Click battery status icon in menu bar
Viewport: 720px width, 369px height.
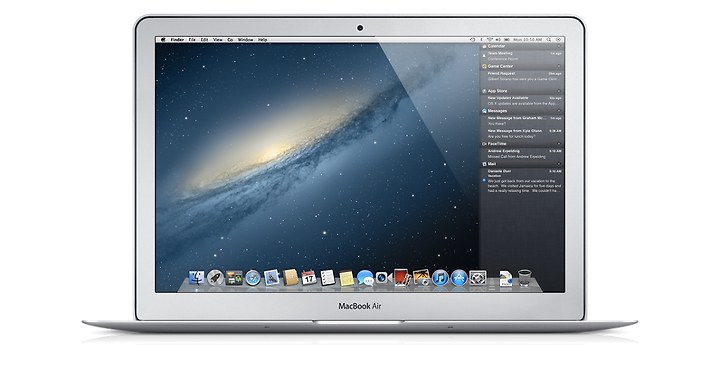507,40
